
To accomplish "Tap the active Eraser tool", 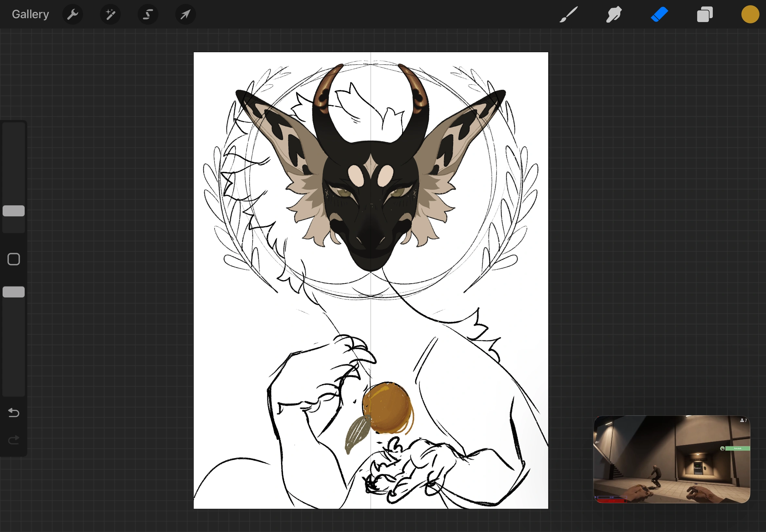I will (659, 14).
